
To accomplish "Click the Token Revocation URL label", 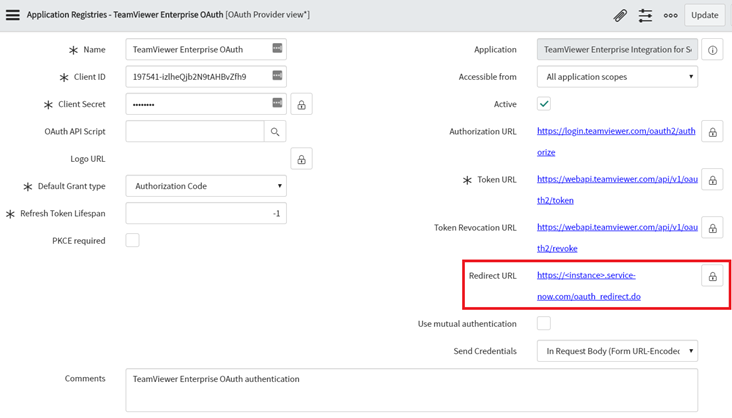I will pyautogui.click(x=475, y=227).
